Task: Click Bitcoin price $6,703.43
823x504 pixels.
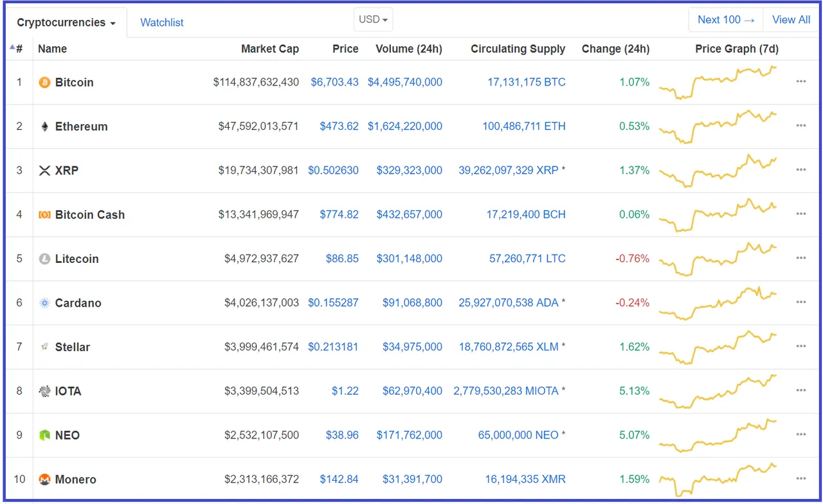Action: [x=335, y=82]
